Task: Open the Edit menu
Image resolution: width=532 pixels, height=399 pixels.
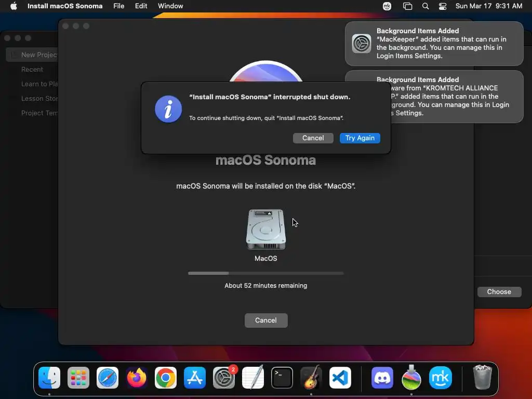Action: 141,6
